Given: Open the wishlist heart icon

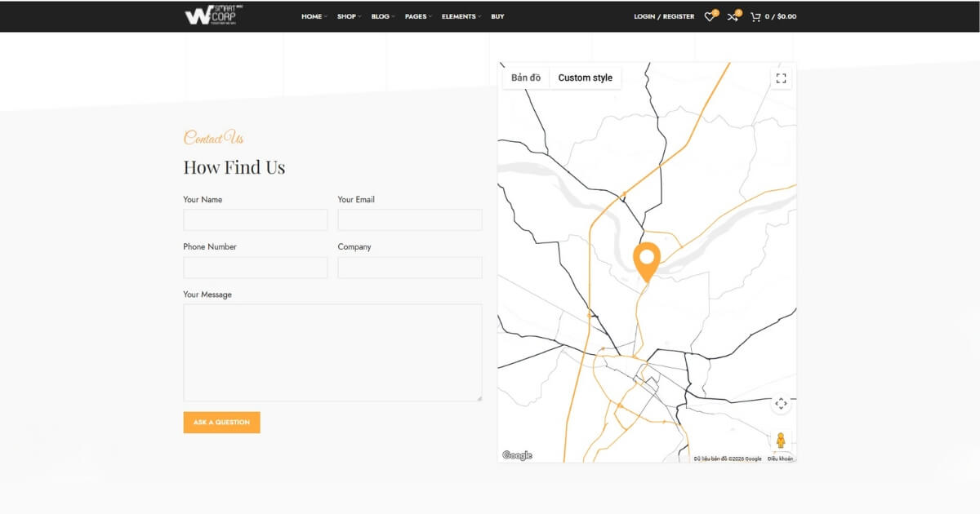Looking at the screenshot, I should (x=709, y=16).
